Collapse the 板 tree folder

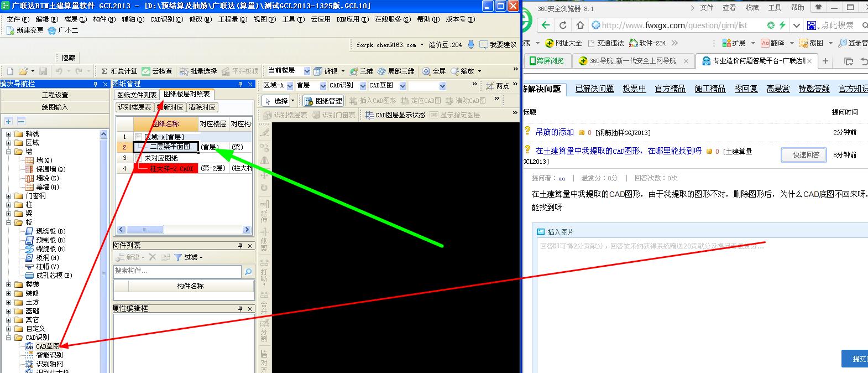8,222
